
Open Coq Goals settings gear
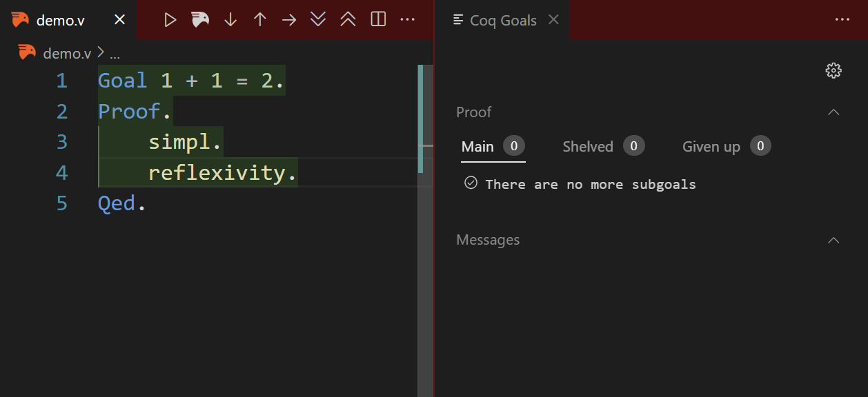834,70
